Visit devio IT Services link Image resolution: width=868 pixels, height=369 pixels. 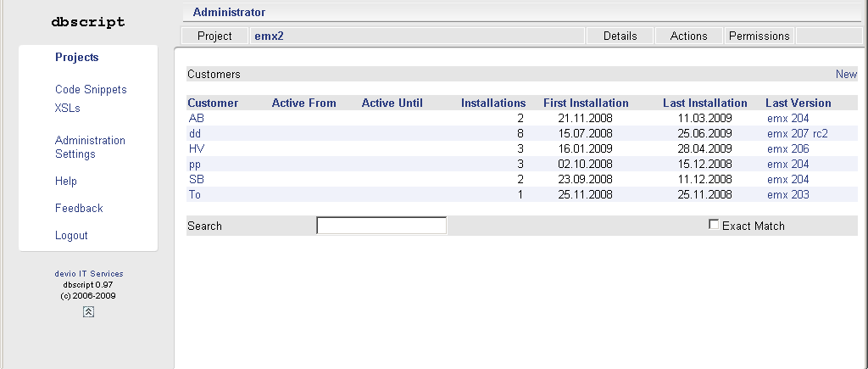click(88, 274)
